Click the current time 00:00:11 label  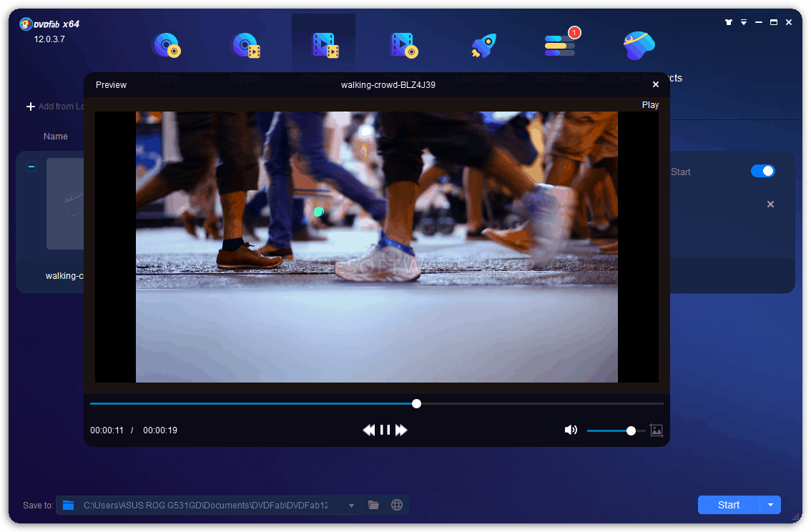[107, 430]
